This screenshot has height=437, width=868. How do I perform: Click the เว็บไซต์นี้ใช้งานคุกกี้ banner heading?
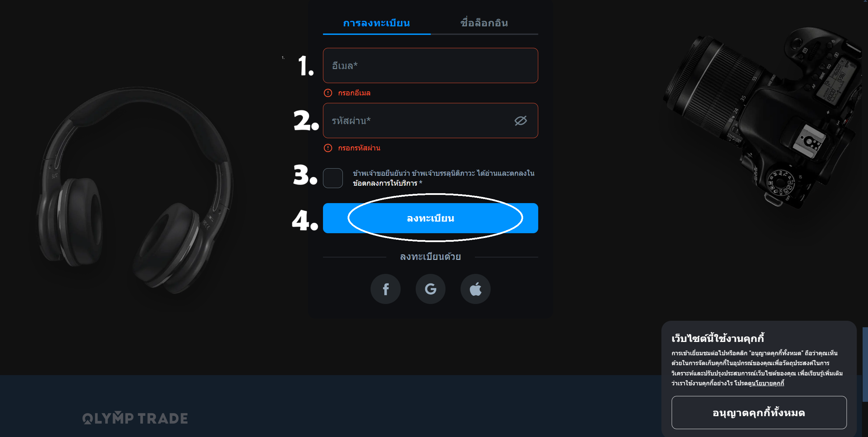pos(717,338)
